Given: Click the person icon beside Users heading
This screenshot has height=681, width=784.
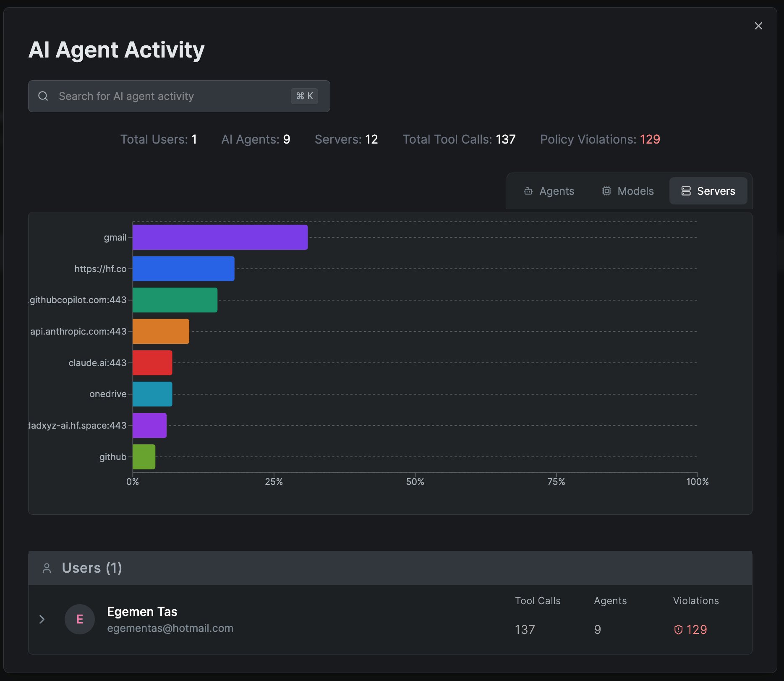Looking at the screenshot, I should 47,568.
